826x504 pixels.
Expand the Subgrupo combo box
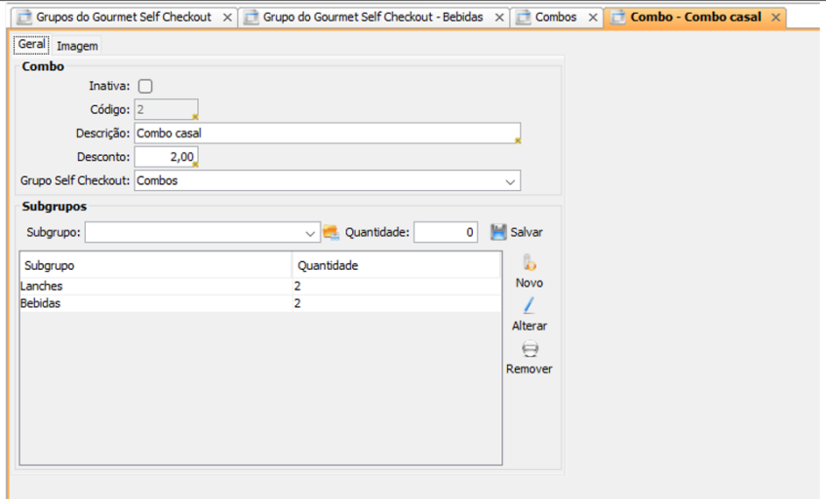[310, 233]
